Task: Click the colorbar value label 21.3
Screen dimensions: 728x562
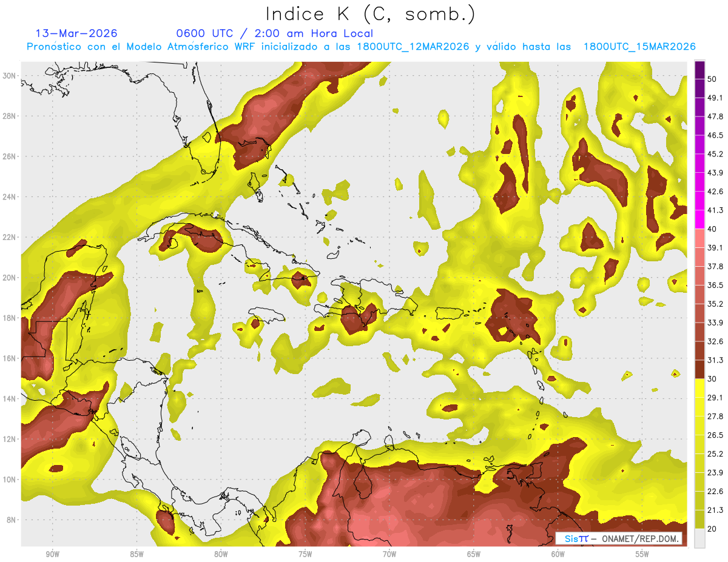Action: pyautogui.click(x=715, y=510)
